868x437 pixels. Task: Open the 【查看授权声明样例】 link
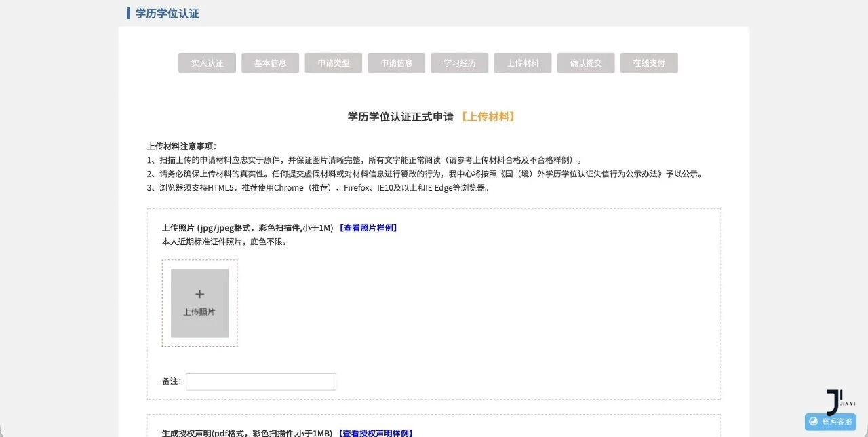click(376, 432)
